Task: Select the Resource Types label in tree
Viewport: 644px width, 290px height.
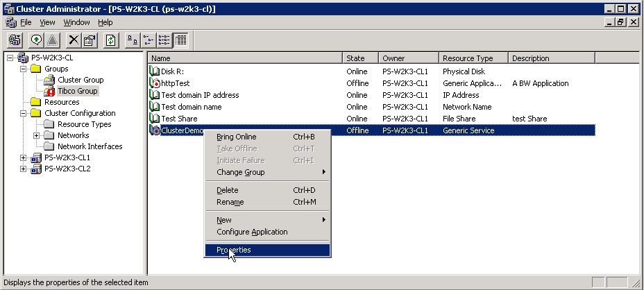Action: pos(84,124)
